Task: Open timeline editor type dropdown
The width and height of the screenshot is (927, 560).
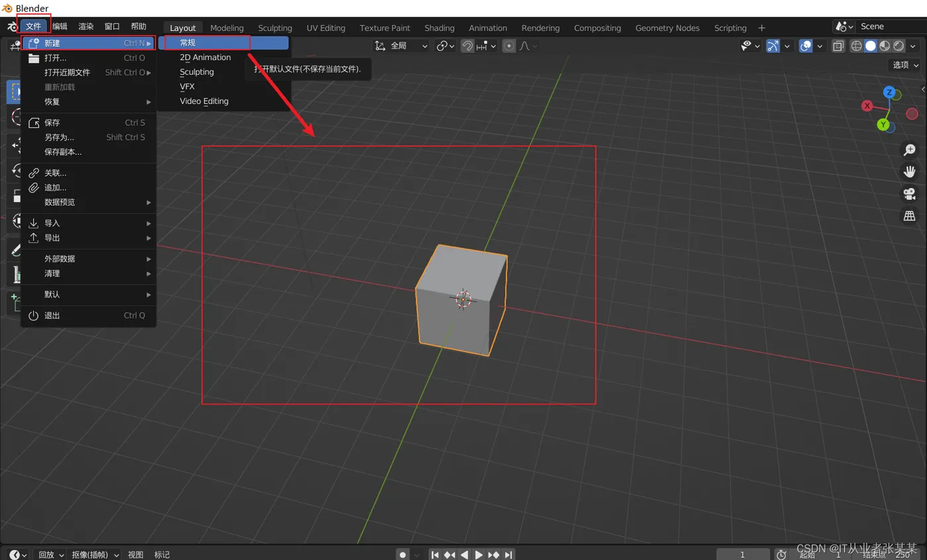Action: tap(18, 555)
